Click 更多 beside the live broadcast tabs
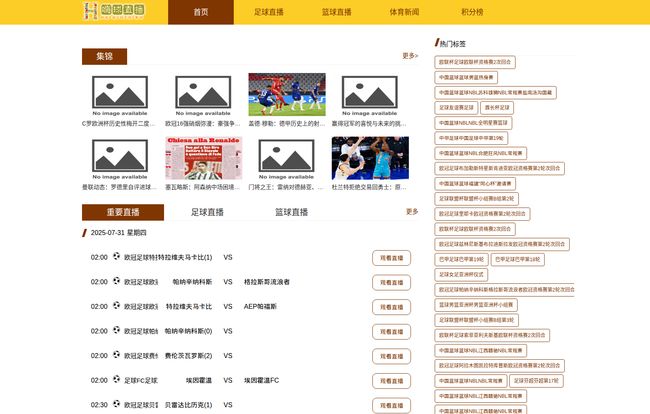650x414 pixels. pos(412,212)
